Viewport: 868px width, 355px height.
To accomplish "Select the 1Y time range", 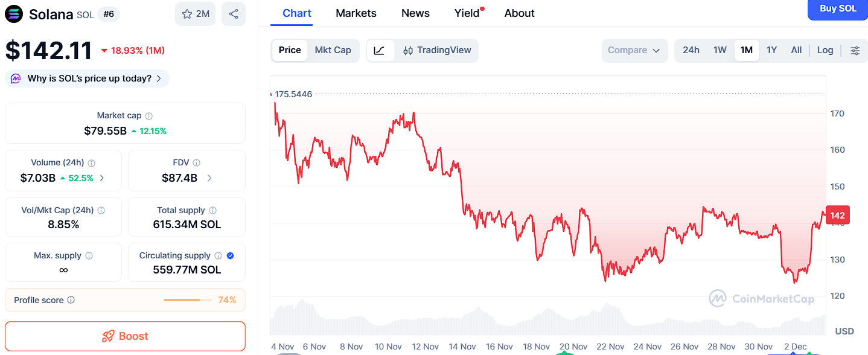I will [x=771, y=50].
